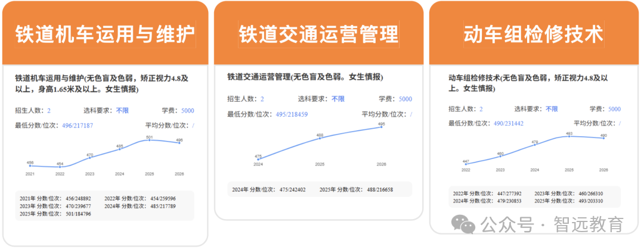Viewport: 644px width, 250px height.
Task: Click 不限 subject requirement in 动车组检修技术 card
Action: pyautogui.click(x=552, y=109)
